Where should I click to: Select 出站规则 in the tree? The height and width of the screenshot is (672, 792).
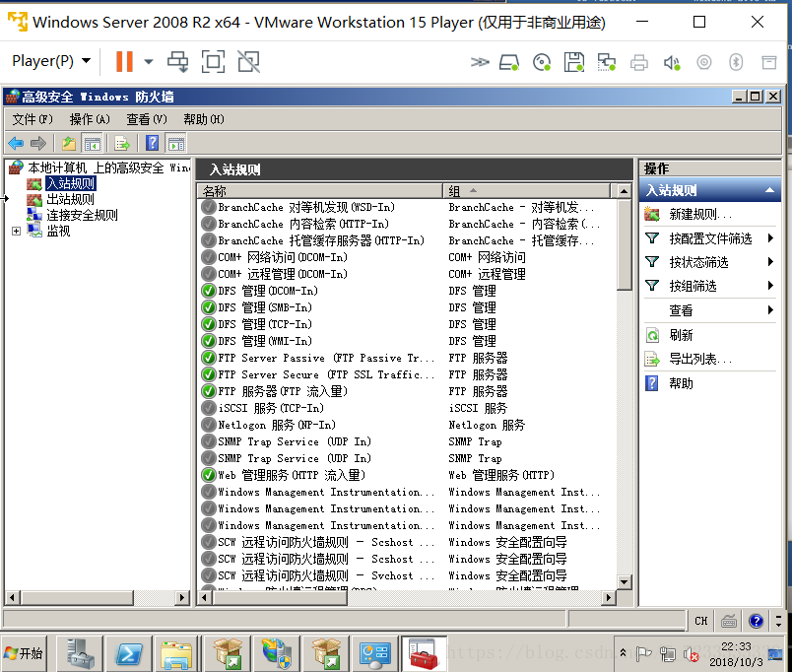click(x=70, y=199)
